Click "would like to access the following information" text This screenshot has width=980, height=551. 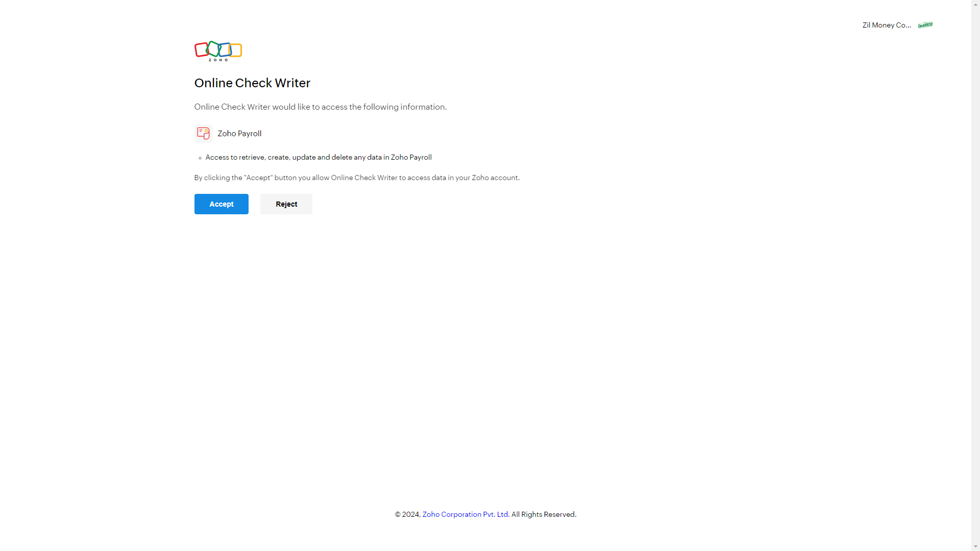(x=359, y=107)
